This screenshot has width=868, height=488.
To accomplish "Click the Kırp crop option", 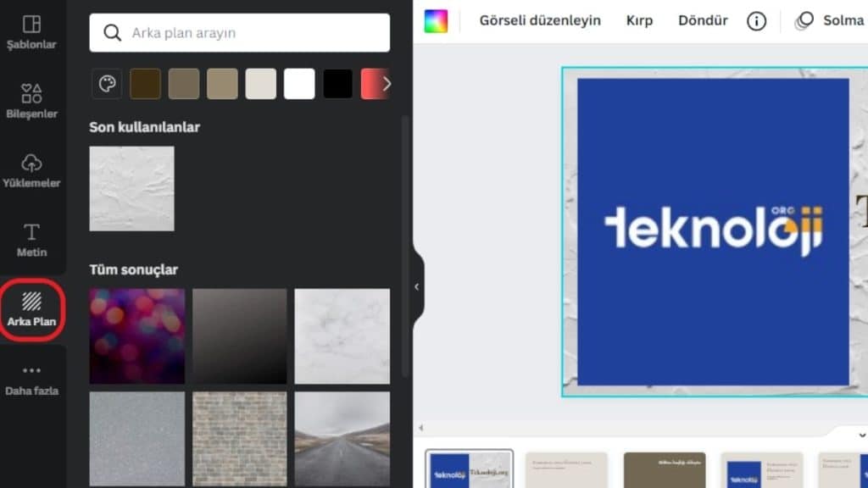I will 639,20.
